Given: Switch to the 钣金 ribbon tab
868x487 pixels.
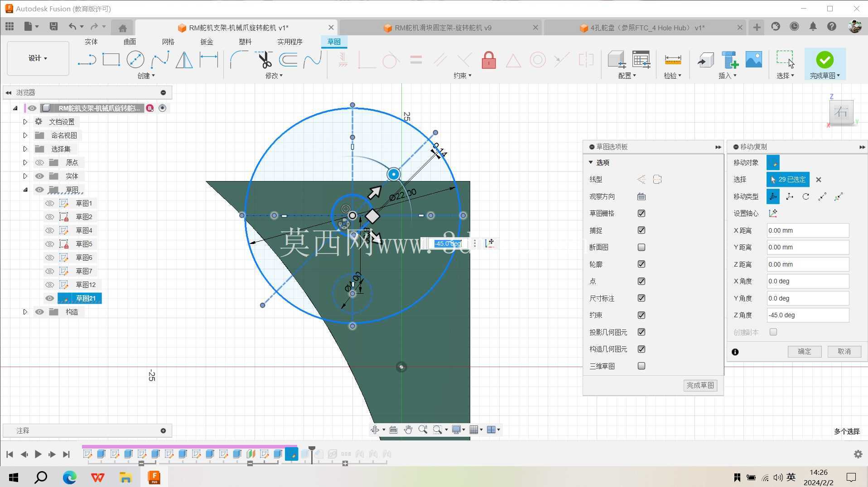Looking at the screenshot, I should coord(207,42).
